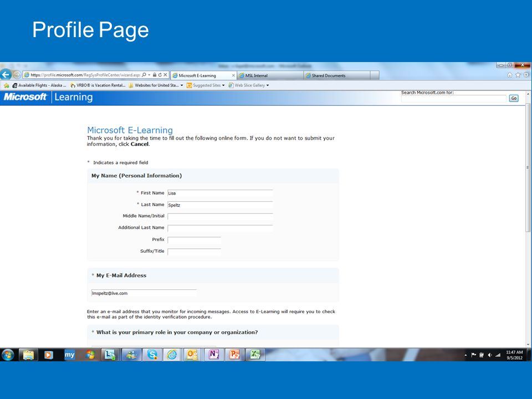Close the Microsoft E-Learning tab

[x=233, y=76]
